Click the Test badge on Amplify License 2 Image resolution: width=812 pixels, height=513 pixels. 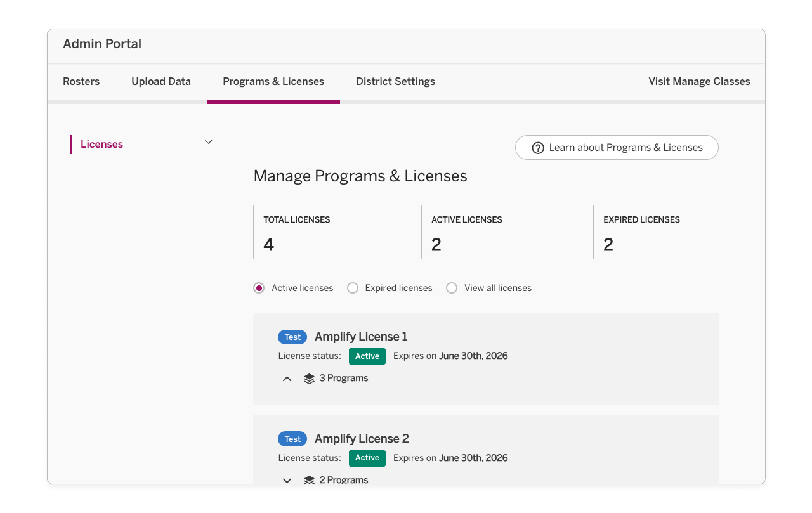(x=292, y=439)
